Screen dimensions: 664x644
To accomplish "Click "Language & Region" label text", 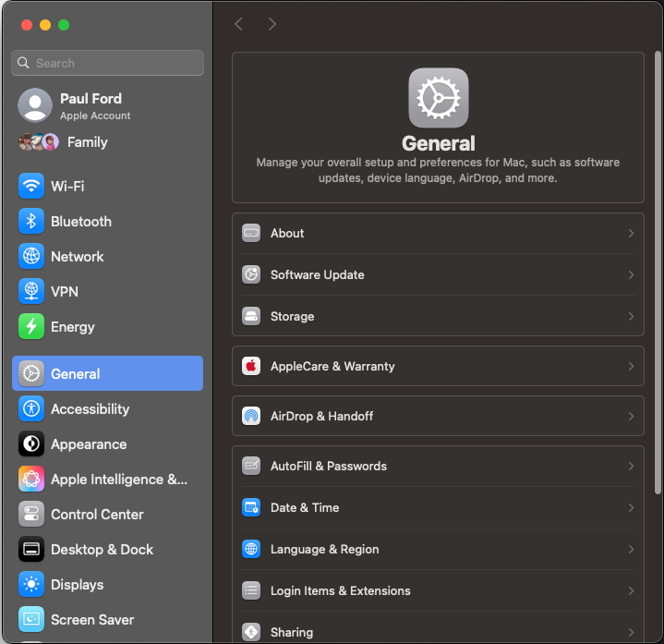I will [325, 550].
